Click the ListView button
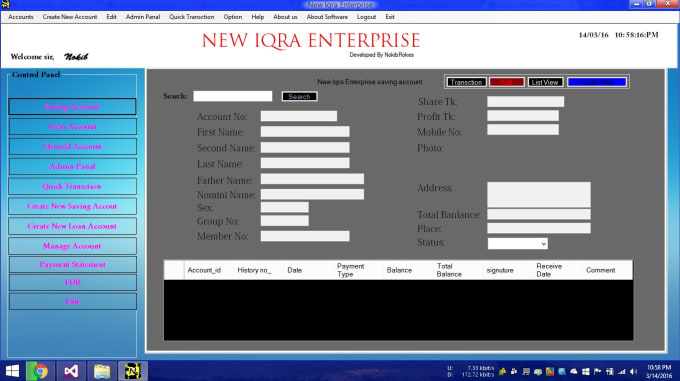The height and width of the screenshot is (381, 680). (x=545, y=82)
